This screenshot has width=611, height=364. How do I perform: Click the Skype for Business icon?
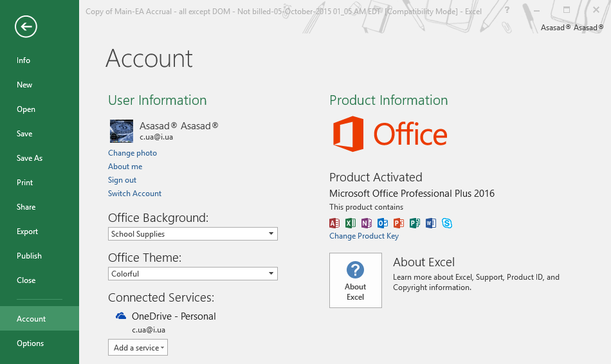(x=447, y=223)
